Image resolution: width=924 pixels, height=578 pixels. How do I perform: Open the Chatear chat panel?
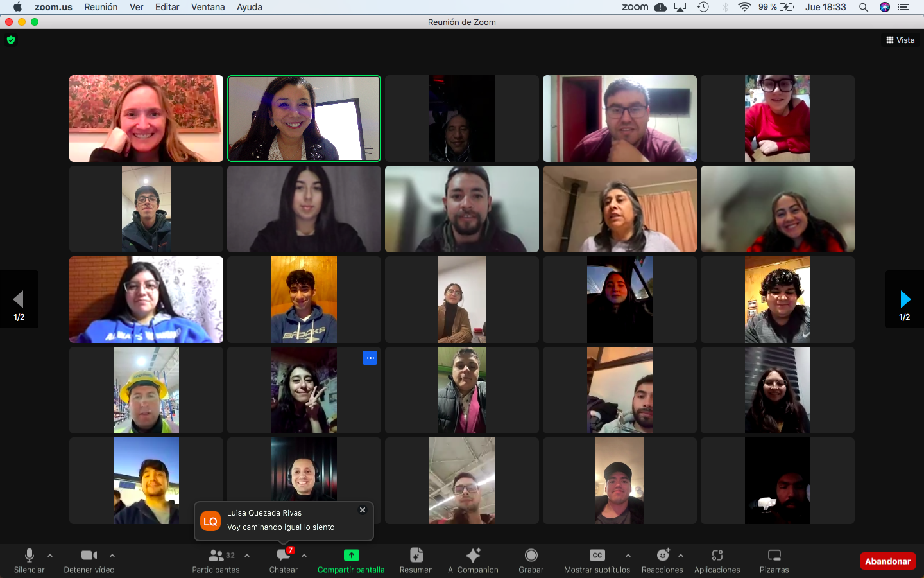tap(283, 556)
